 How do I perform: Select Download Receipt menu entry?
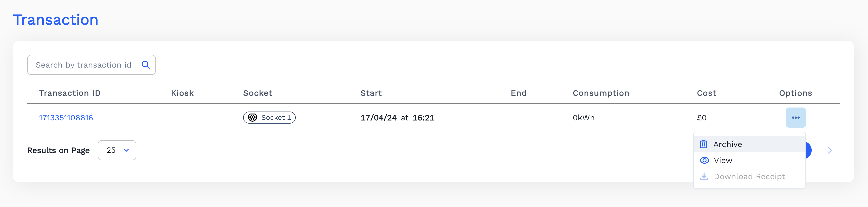(749, 176)
